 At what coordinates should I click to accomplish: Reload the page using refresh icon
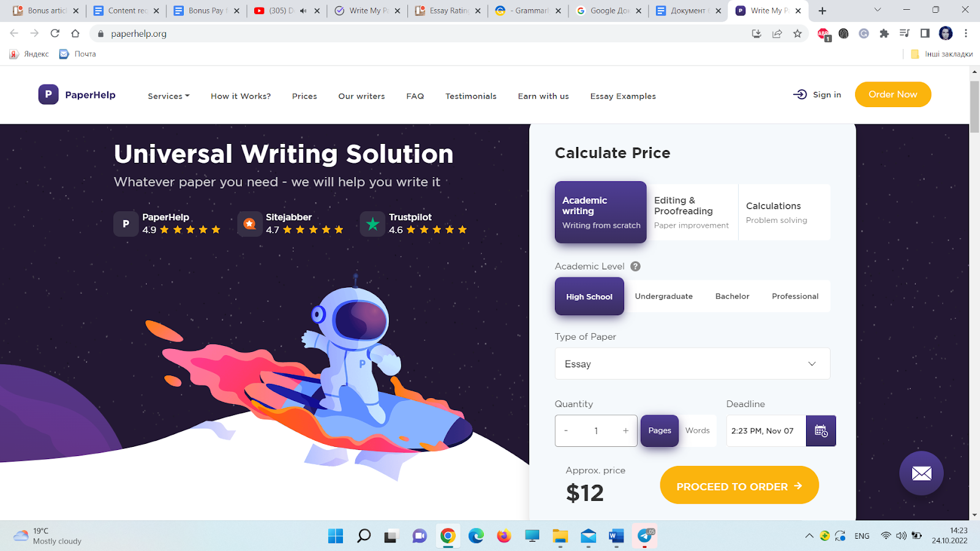point(55,34)
